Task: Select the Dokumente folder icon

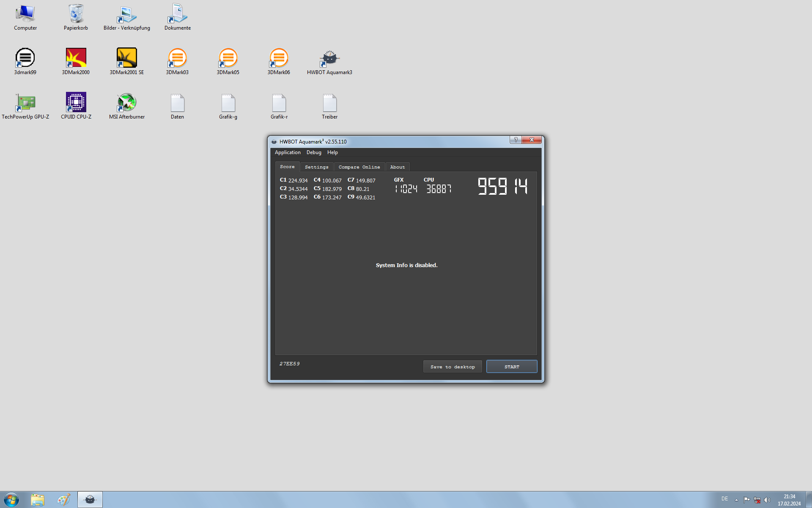Action: (178, 18)
